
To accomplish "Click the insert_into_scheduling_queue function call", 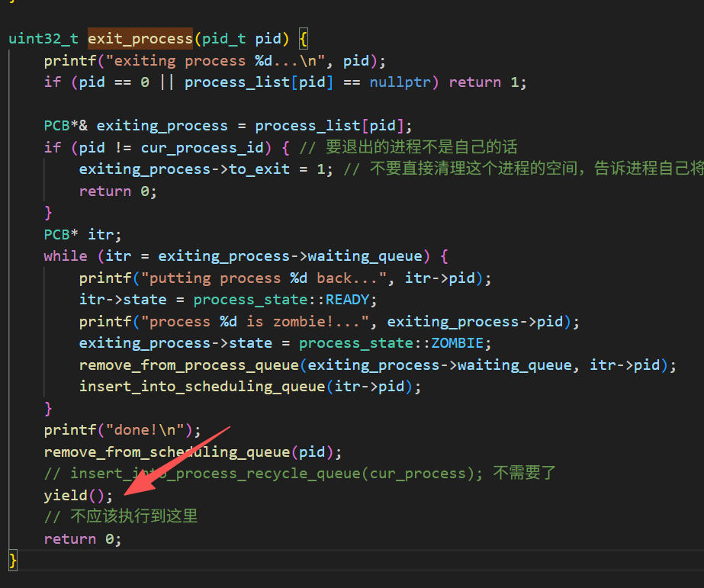I will click(x=201, y=387).
